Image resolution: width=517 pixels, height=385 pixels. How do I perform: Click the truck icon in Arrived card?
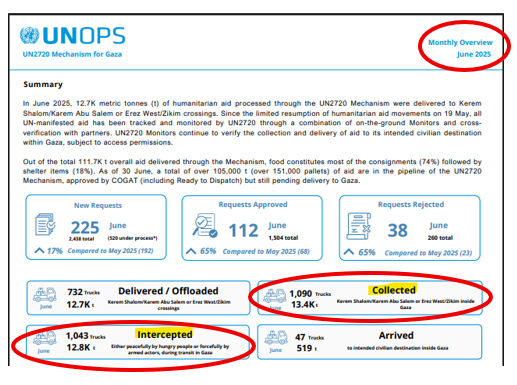276,337
